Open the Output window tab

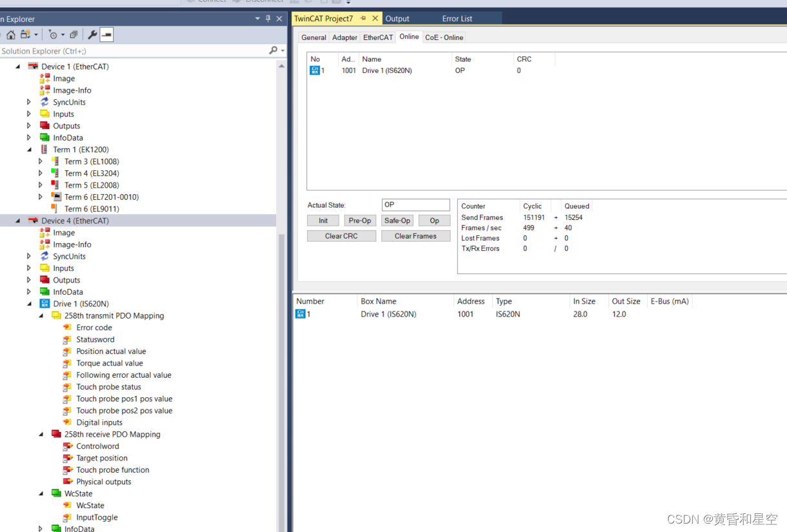coord(397,19)
